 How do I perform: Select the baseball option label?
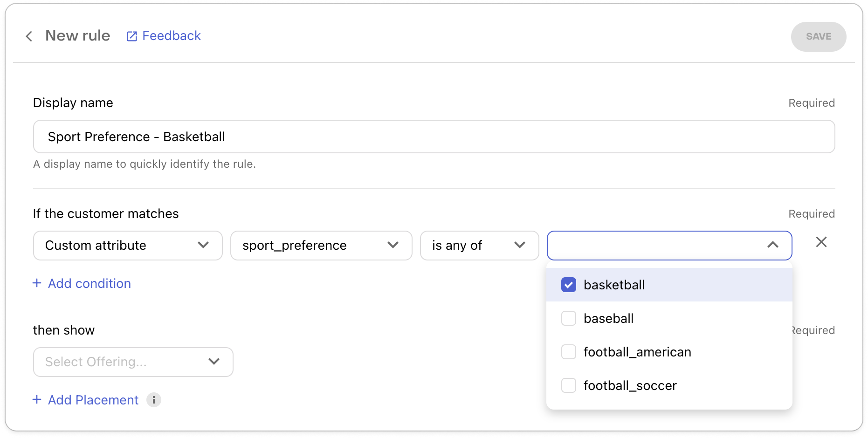click(x=608, y=318)
